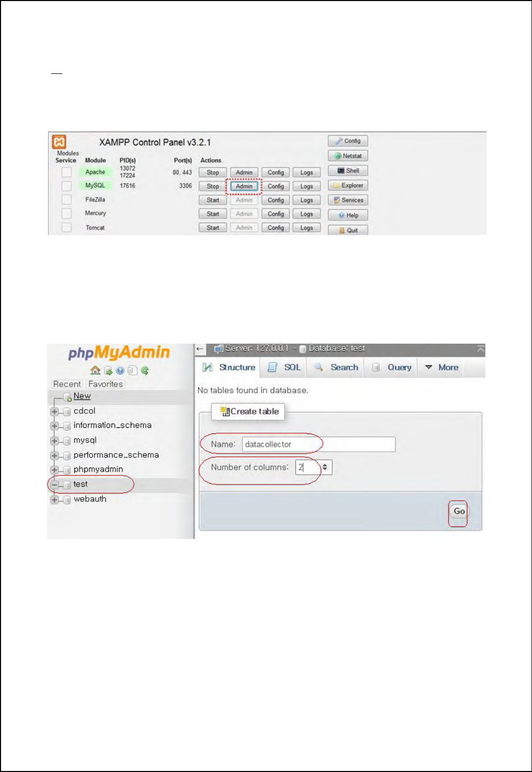The image size is (532, 772).
Task: Click the server icon beside Server: 127.0.0.1
Action: pos(218,349)
